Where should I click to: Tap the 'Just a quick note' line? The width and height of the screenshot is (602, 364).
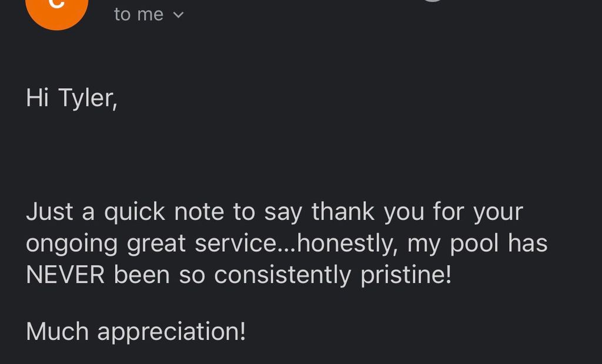point(274,212)
